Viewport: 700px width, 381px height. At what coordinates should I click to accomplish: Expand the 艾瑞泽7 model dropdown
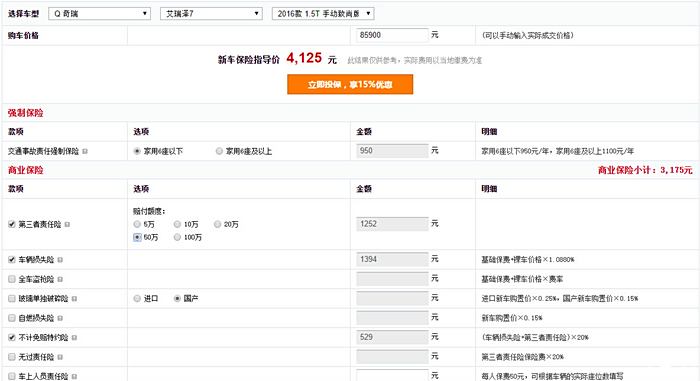211,13
